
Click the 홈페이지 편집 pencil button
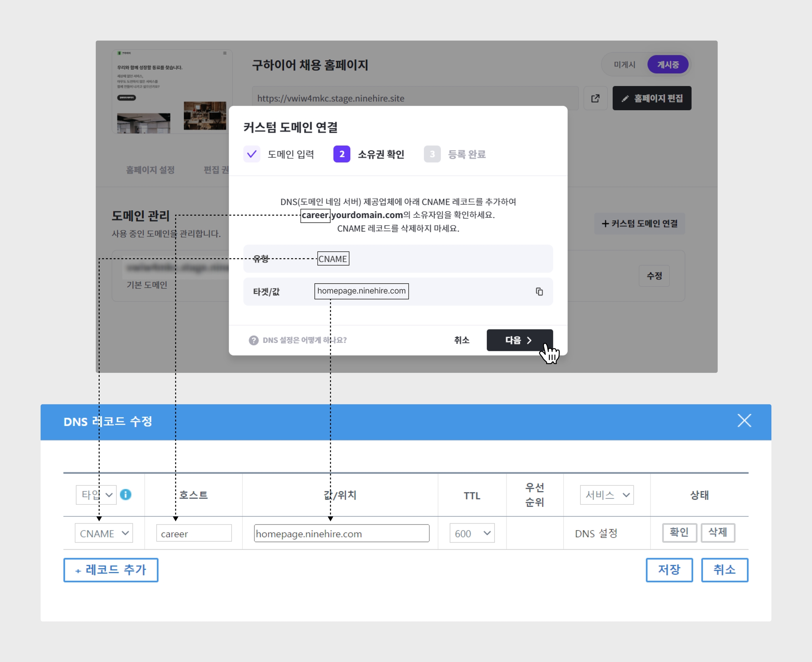651,98
